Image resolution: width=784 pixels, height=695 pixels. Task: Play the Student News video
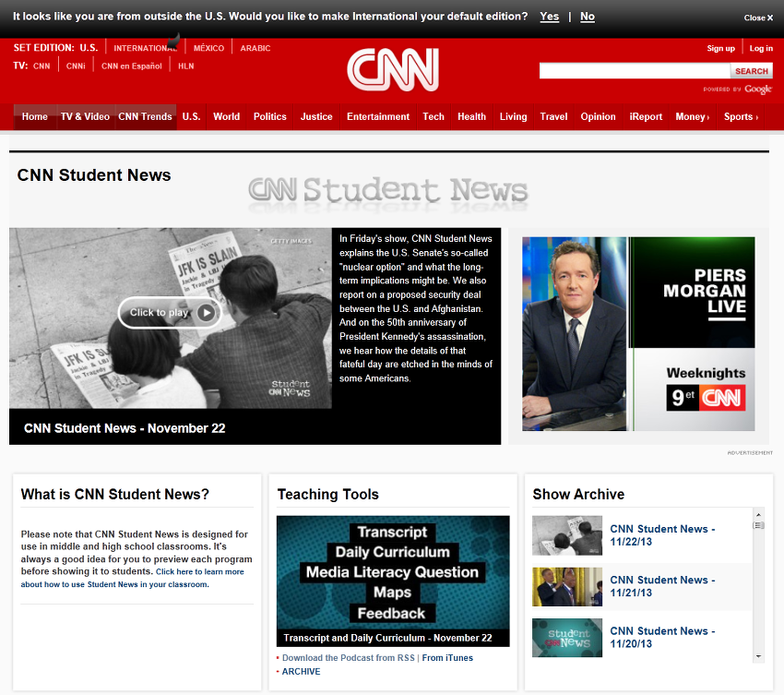point(170,313)
